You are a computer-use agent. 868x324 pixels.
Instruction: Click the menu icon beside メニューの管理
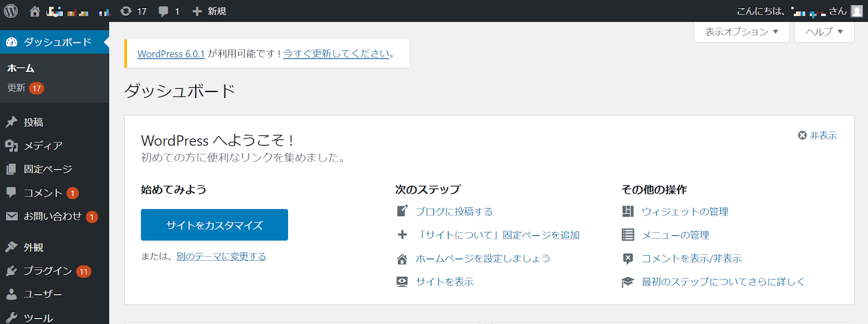point(628,235)
